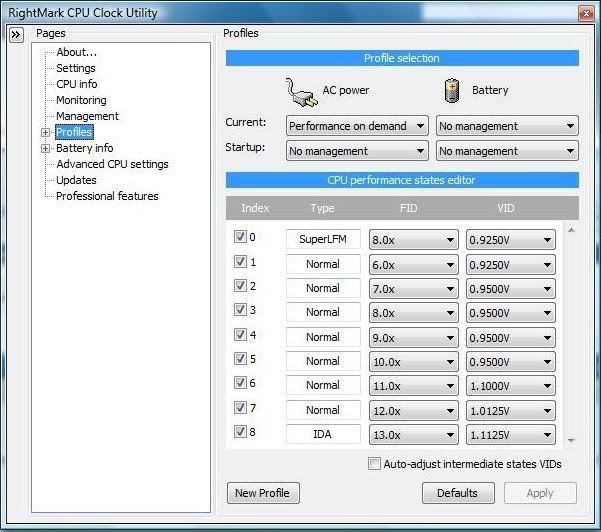
Task: Uncheck the index 5 state checkbox
Action: tap(240, 358)
